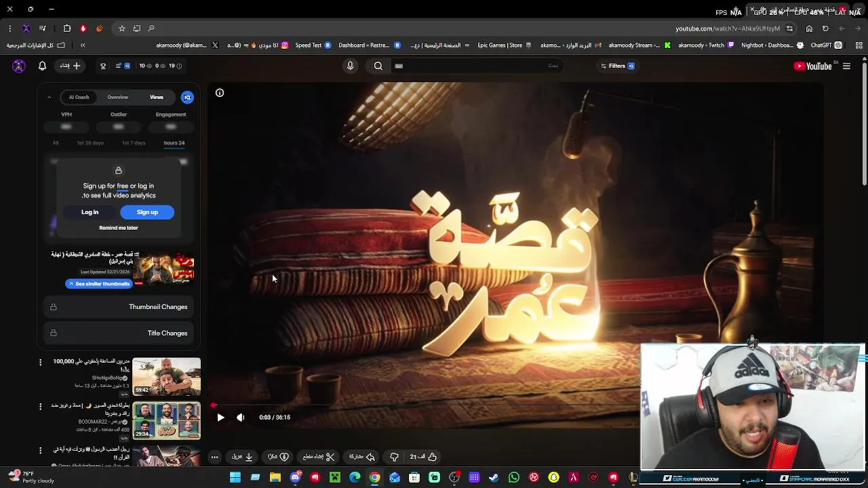Focus the YouTube search input field
Screen dimensions: 868x488
[x=478, y=66]
